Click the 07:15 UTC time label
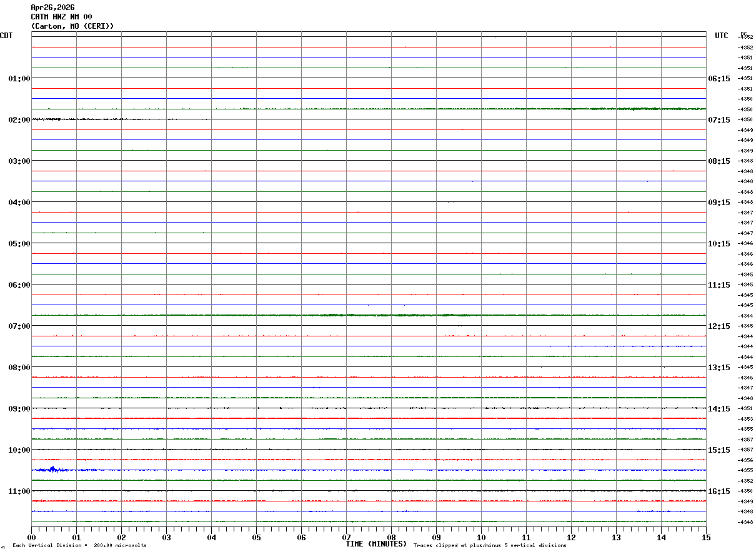Viewport: 756px width, 554px height. tap(719, 119)
